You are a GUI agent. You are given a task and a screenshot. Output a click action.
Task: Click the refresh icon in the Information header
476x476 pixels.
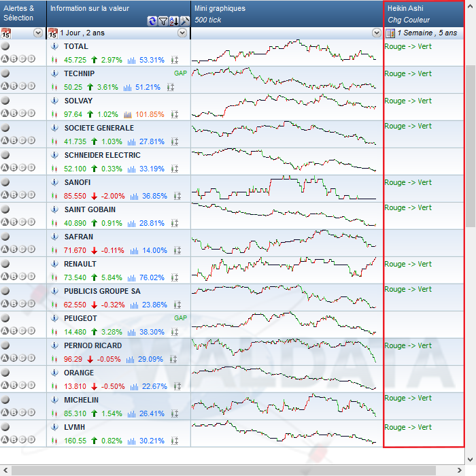tap(152, 21)
